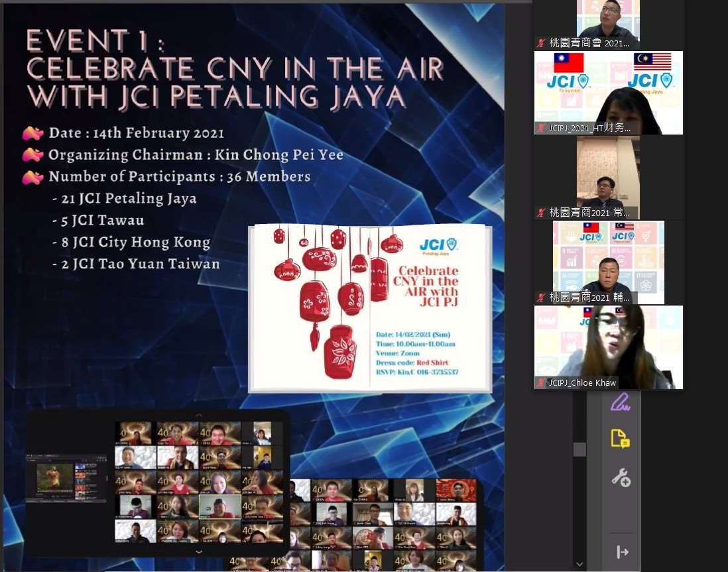Image resolution: width=728 pixels, height=572 pixels.
Task: Click poster text "Date: 14/02/2021 (Sun)"
Action: click(413, 334)
